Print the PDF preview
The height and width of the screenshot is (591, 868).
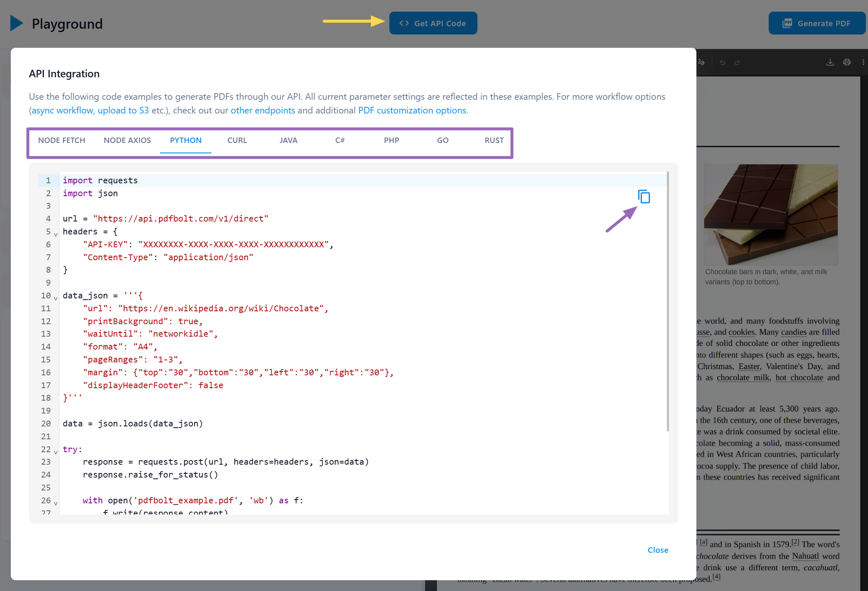(847, 62)
